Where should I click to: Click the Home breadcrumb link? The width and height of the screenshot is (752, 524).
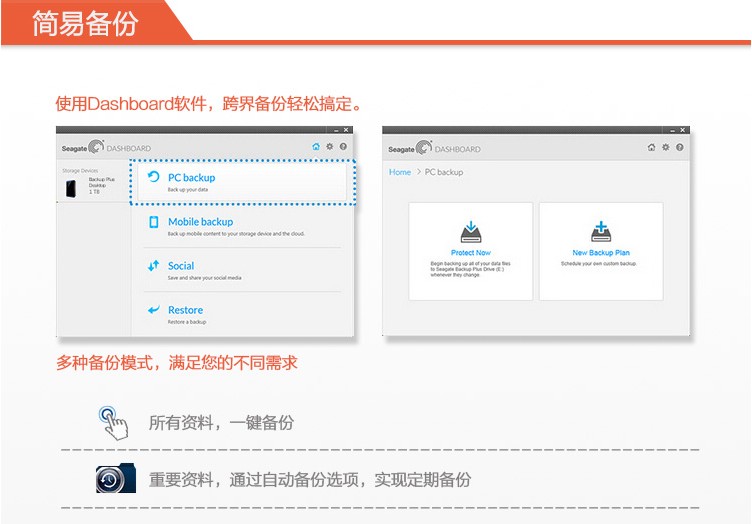coord(400,172)
